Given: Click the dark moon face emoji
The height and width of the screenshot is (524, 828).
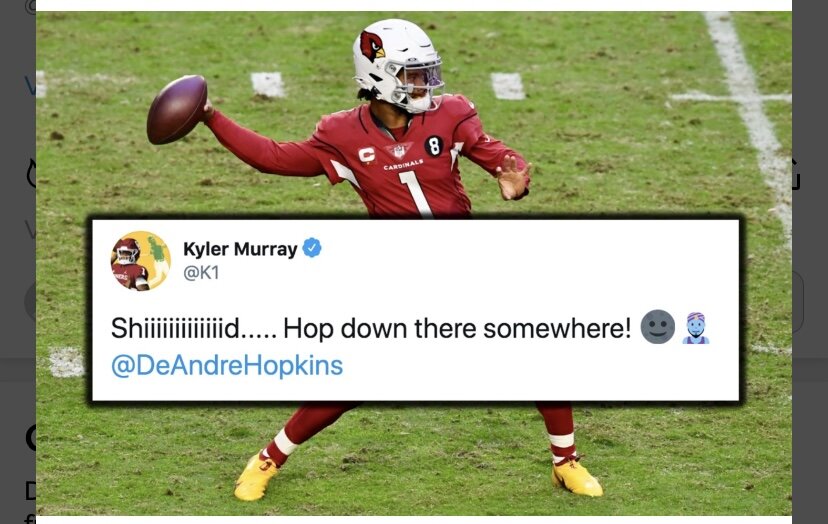Looking at the screenshot, I should coord(657,327).
